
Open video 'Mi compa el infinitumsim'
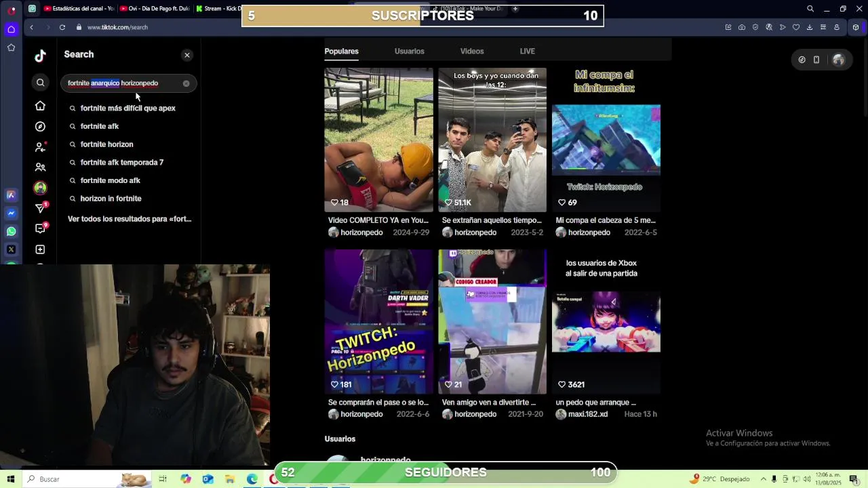(x=606, y=140)
